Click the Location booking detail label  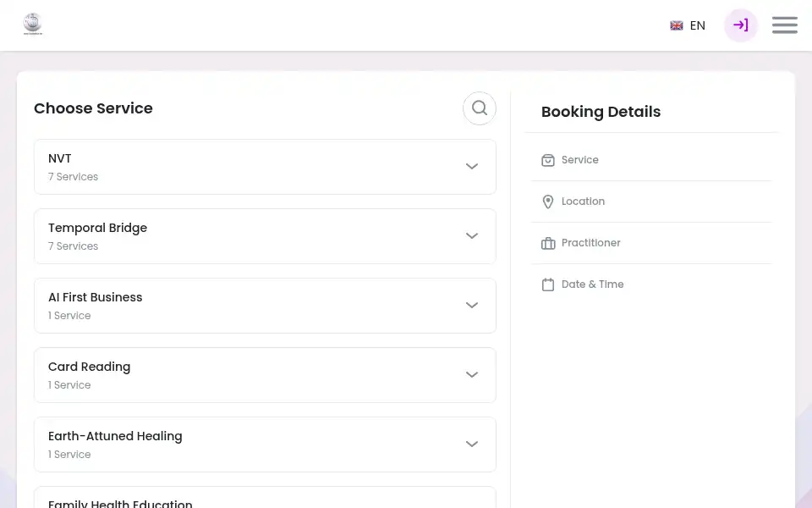583,202
